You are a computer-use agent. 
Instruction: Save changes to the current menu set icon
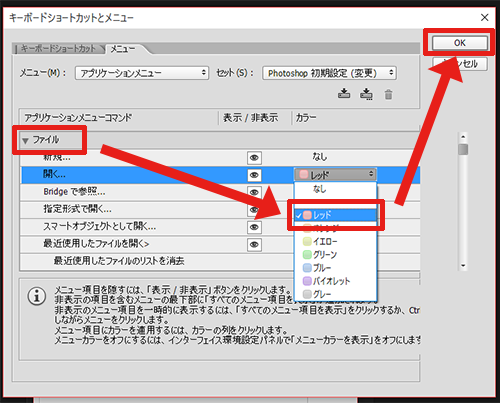click(x=344, y=94)
